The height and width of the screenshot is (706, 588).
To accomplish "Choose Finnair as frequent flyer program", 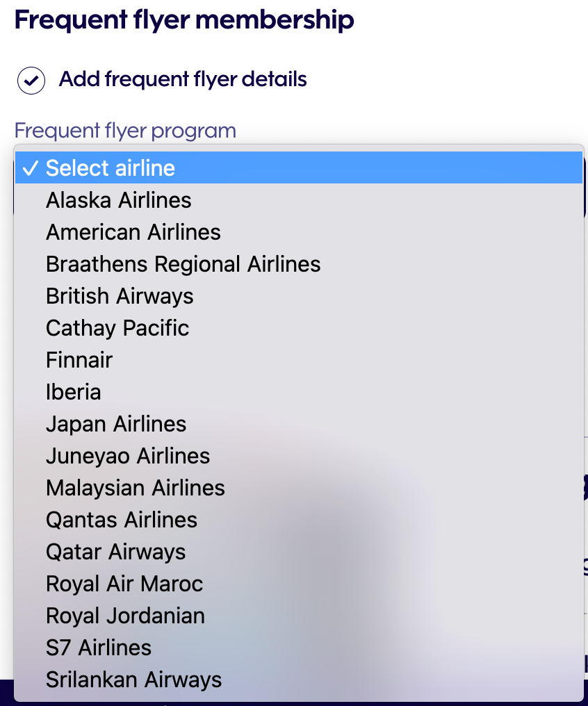I will [299, 360].
